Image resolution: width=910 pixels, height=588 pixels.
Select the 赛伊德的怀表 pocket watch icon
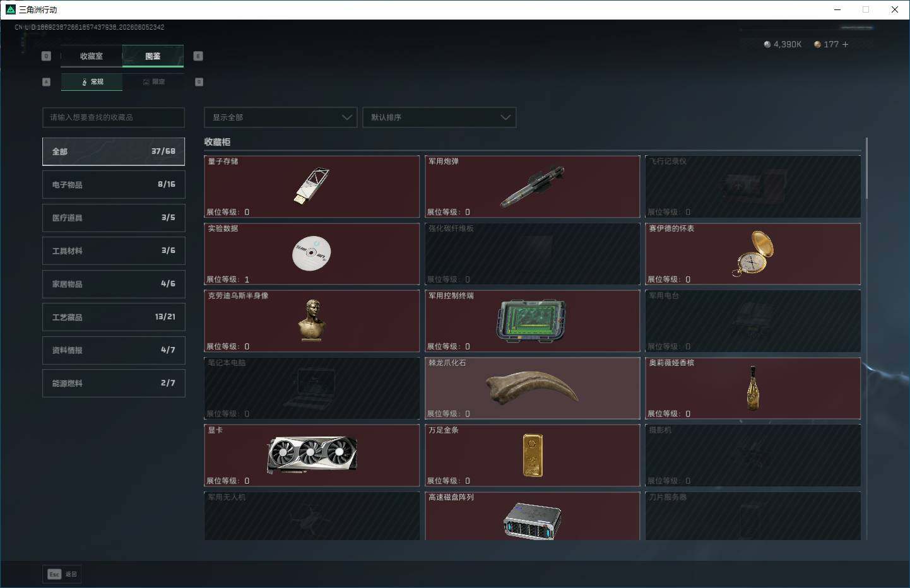click(753, 254)
